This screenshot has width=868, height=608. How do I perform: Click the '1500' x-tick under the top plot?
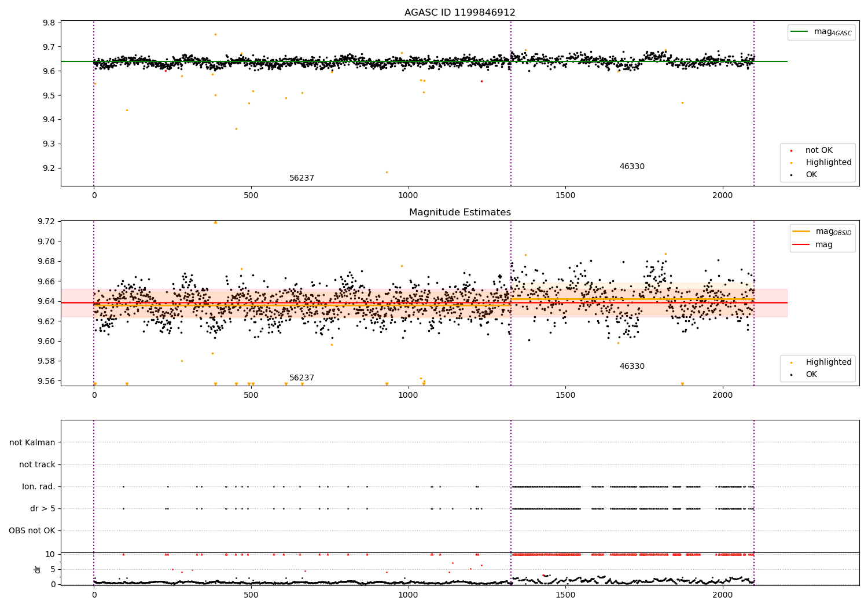(565, 196)
